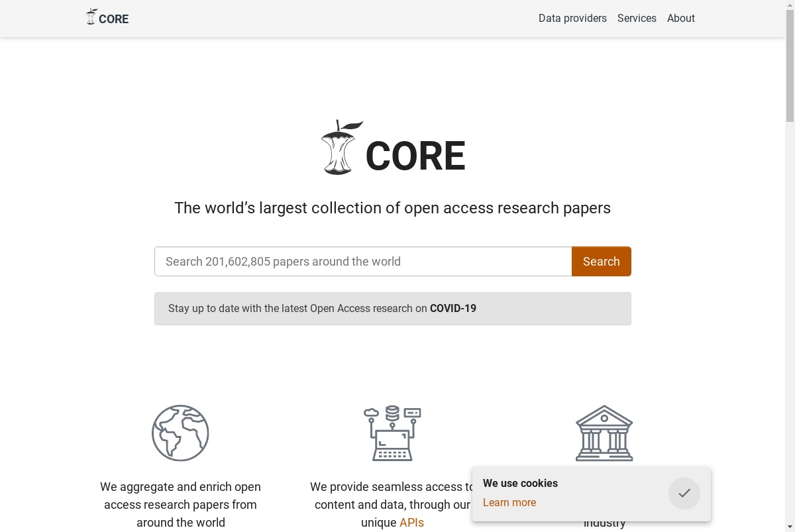Image resolution: width=795 pixels, height=532 pixels.
Task: Click the CORE text in header
Action: click(114, 19)
